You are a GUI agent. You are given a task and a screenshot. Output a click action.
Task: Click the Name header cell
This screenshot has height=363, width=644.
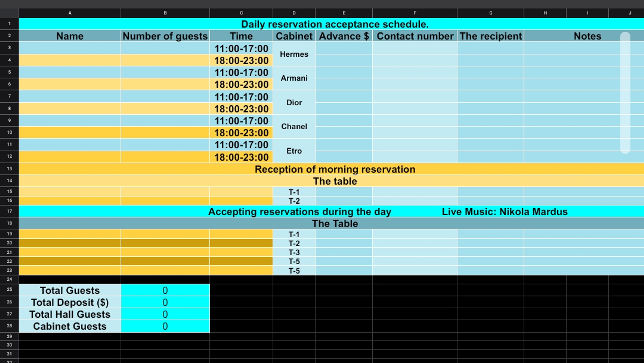(x=70, y=36)
